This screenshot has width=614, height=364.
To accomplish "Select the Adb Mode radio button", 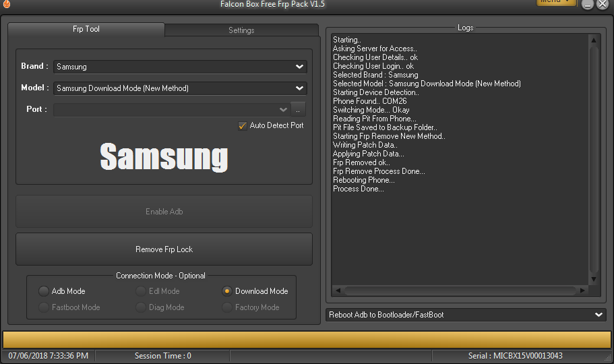I will pos(43,291).
